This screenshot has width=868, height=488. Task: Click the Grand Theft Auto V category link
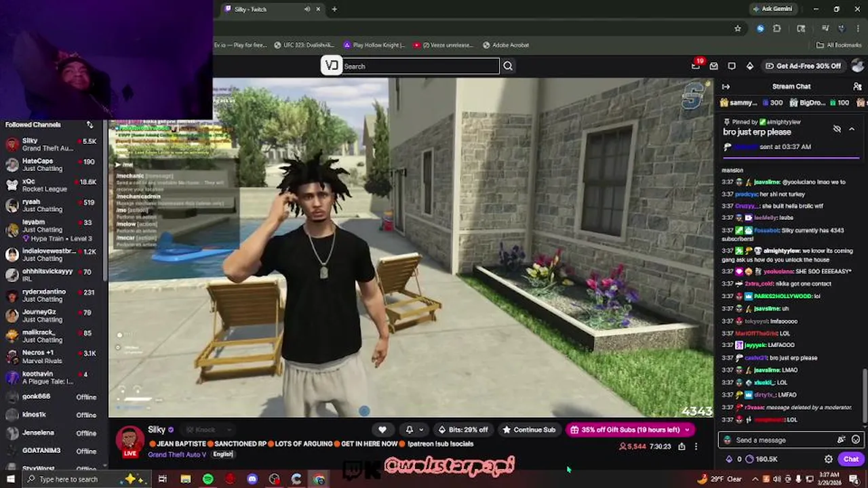tap(176, 454)
